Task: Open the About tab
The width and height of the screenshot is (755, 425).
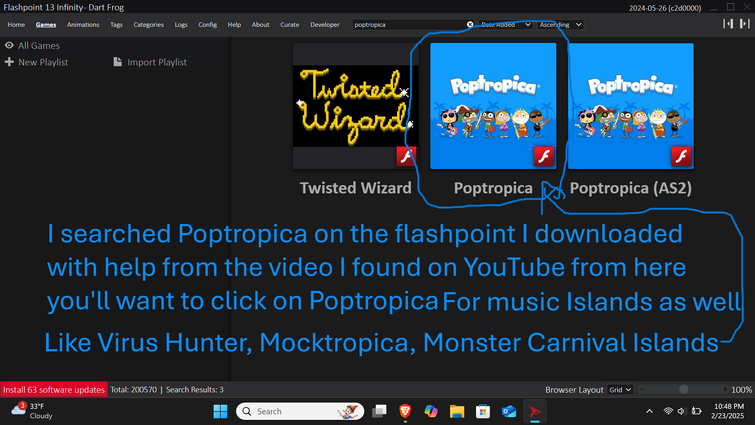Action: [260, 25]
